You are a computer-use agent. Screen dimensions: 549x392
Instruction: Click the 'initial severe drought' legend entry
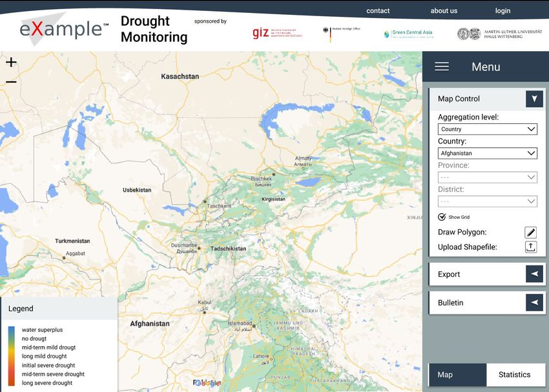(48, 365)
